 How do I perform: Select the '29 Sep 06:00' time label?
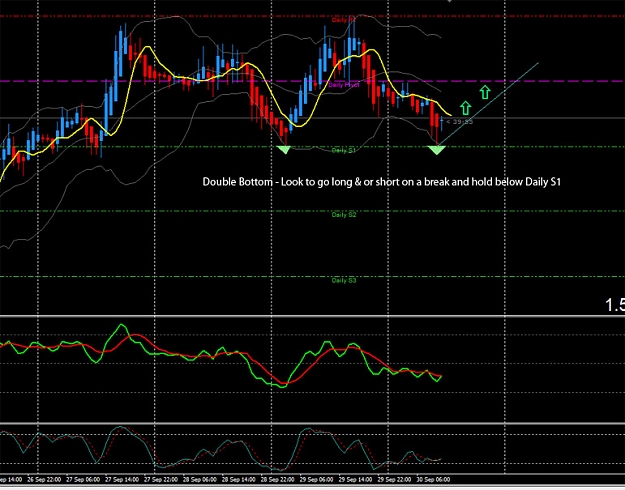(x=316, y=479)
